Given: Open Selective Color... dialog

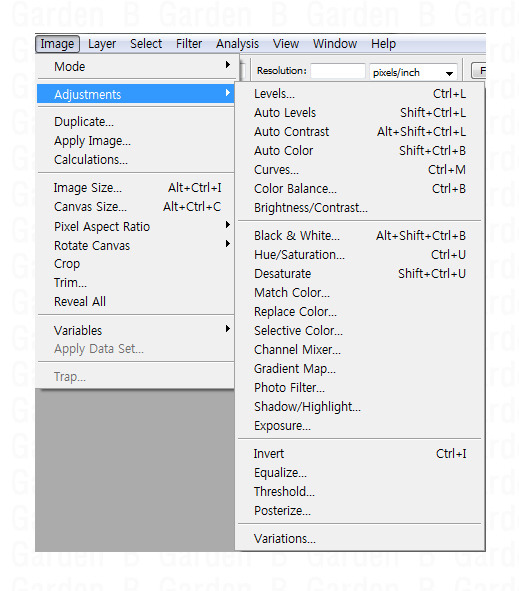Looking at the screenshot, I should [x=360, y=331].
